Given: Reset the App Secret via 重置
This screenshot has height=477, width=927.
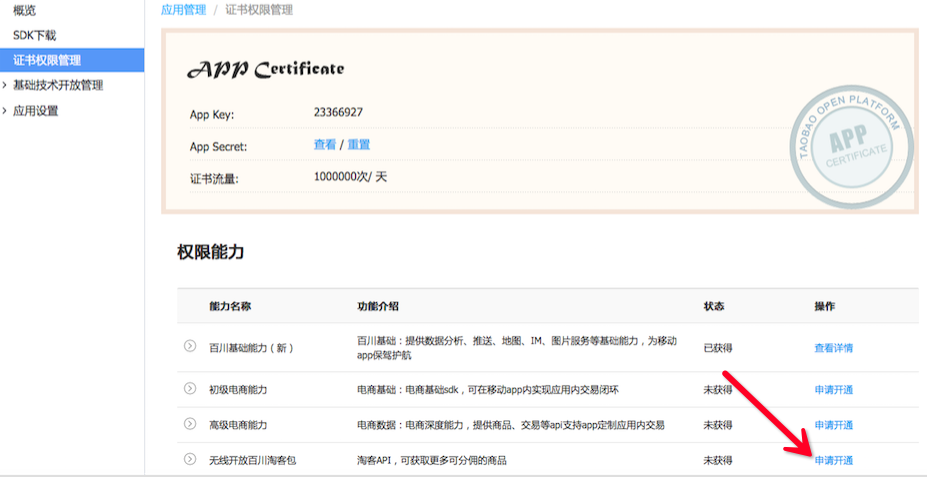Looking at the screenshot, I should 358,145.
